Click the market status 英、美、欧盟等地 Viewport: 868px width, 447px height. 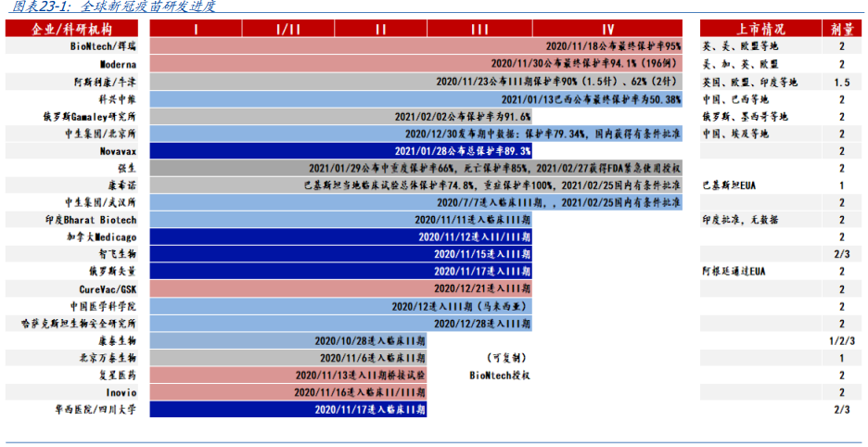(740, 46)
